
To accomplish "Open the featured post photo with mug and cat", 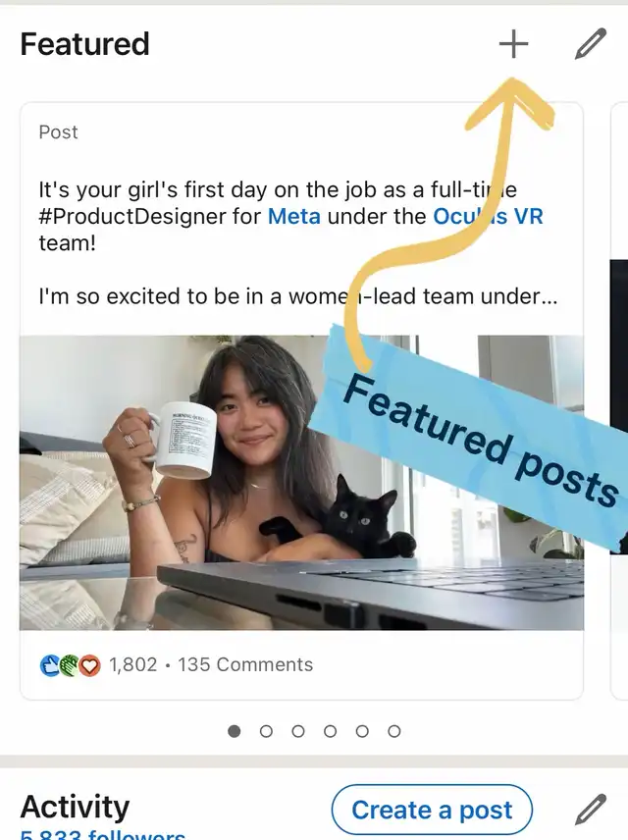I will pyautogui.click(x=196, y=481).
